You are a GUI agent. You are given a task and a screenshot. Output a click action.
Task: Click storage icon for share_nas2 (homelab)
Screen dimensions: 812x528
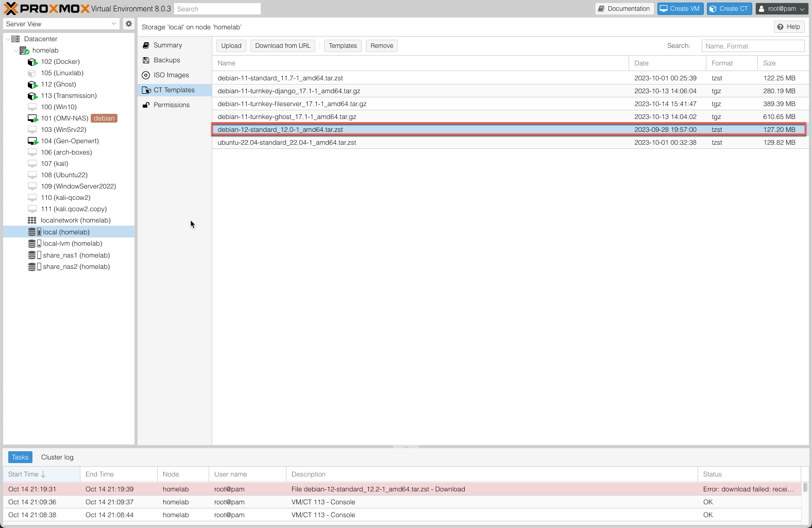click(35, 267)
